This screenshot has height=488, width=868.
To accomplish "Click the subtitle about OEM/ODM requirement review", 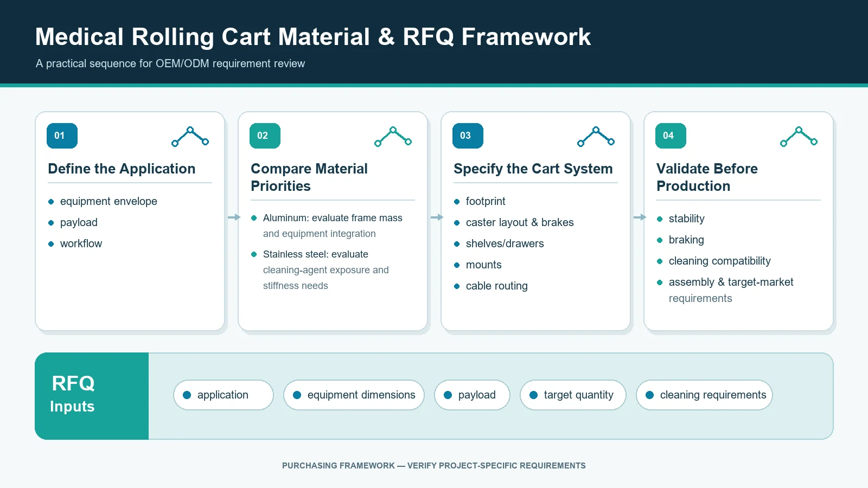I will click(x=170, y=63).
